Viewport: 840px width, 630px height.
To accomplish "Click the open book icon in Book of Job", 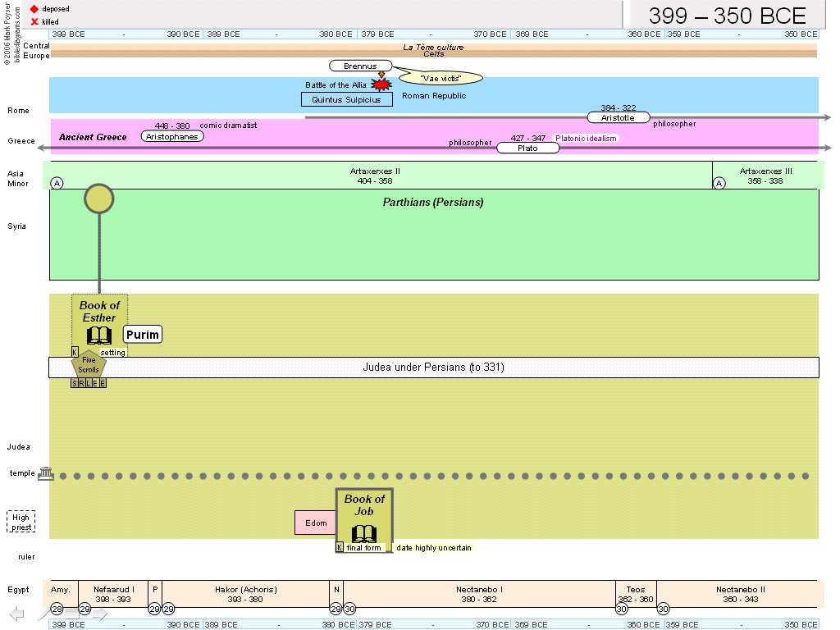I will pyautogui.click(x=364, y=532).
